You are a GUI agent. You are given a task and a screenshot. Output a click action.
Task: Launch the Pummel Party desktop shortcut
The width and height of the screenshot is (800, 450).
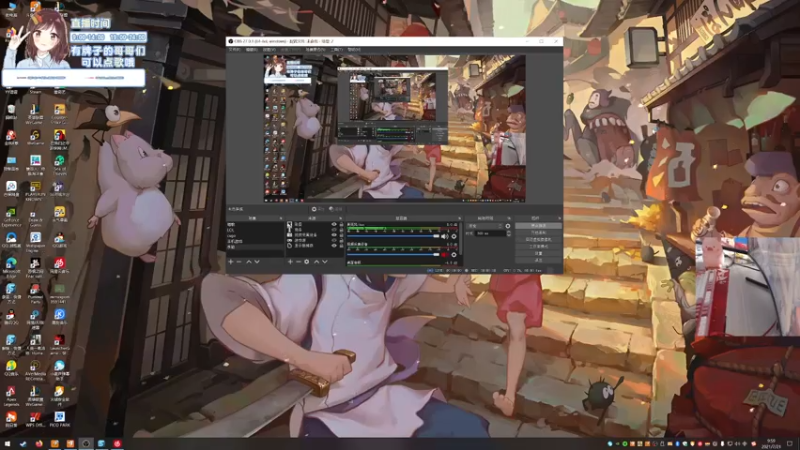tap(35, 293)
